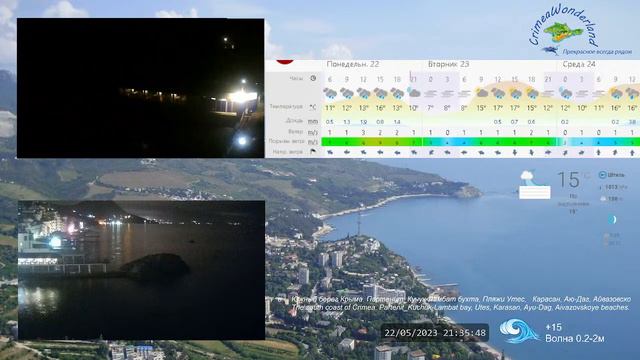Screen dimensions: 640x360
Task: Click the Волна 0.2-2м wave text
Action: click(x=575, y=338)
